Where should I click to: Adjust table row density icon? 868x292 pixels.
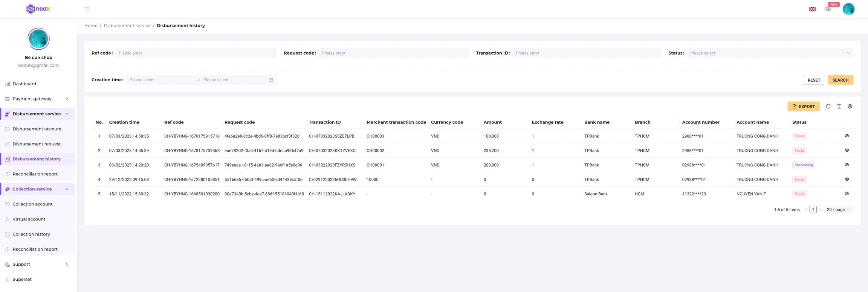click(839, 106)
